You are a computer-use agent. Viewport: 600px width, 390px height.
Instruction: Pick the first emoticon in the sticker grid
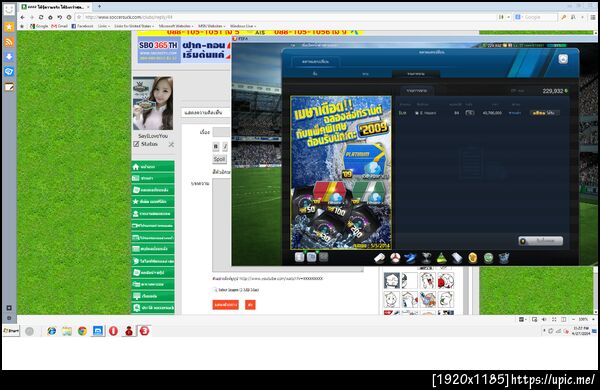[391, 281]
